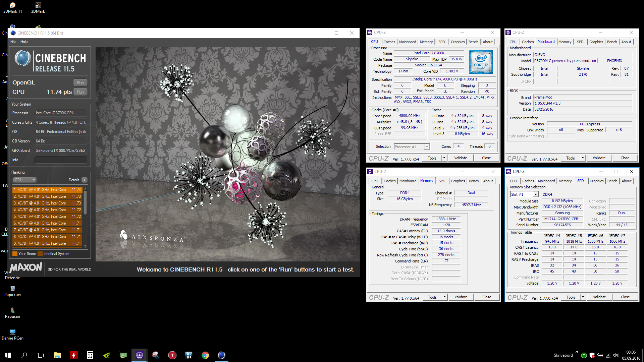The height and width of the screenshot is (362, 644).
Task: Select the second ranking entry scoring 11.73
Action: pos(47,196)
